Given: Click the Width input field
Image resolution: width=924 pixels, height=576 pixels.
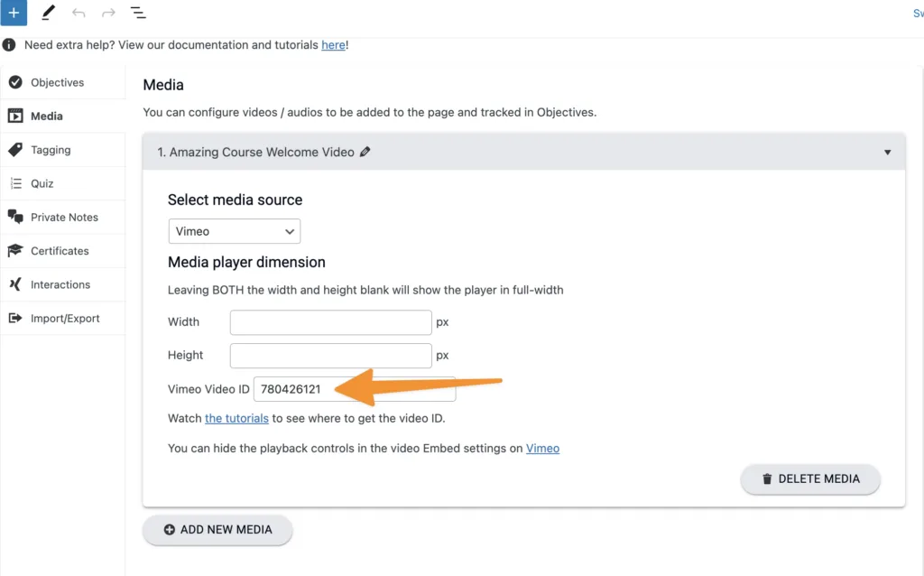Looking at the screenshot, I should pos(331,322).
